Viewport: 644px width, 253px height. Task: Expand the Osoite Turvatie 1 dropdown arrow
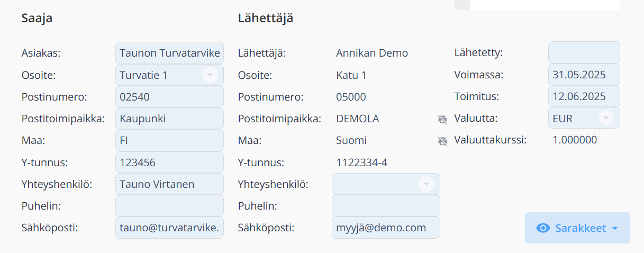(x=210, y=75)
